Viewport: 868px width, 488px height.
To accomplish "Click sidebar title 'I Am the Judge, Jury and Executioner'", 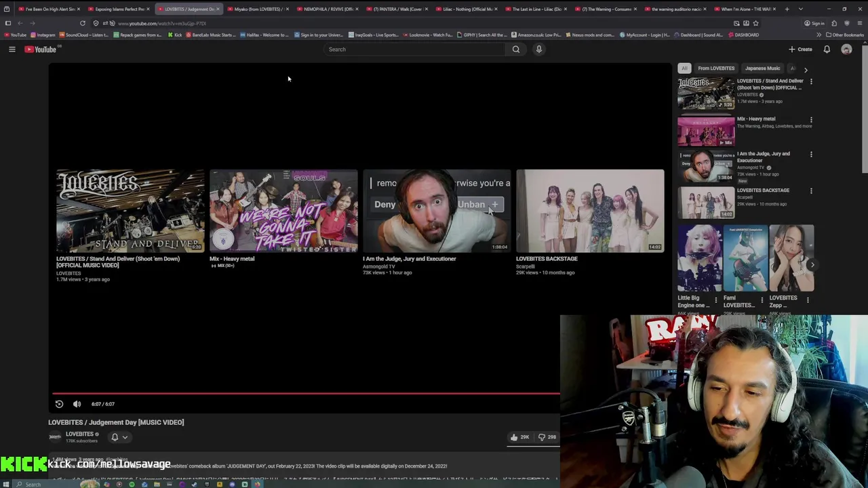I will coord(764,157).
